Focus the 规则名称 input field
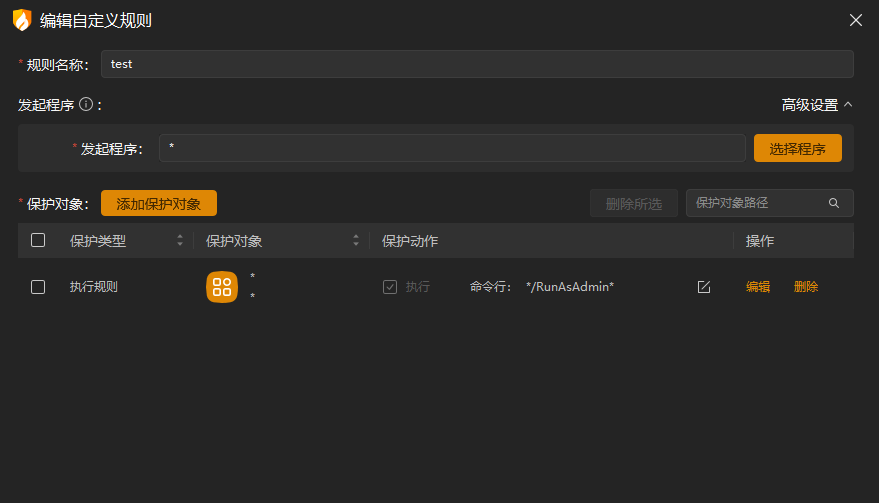Viewport: 879px width, 503px height. click(x=477, y=64)
